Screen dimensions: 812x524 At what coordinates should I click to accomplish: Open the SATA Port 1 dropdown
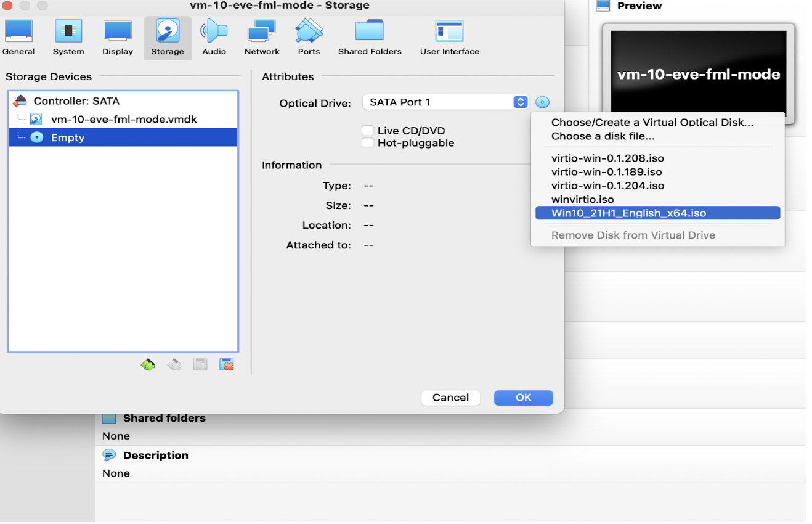click(x=445, y=102)
